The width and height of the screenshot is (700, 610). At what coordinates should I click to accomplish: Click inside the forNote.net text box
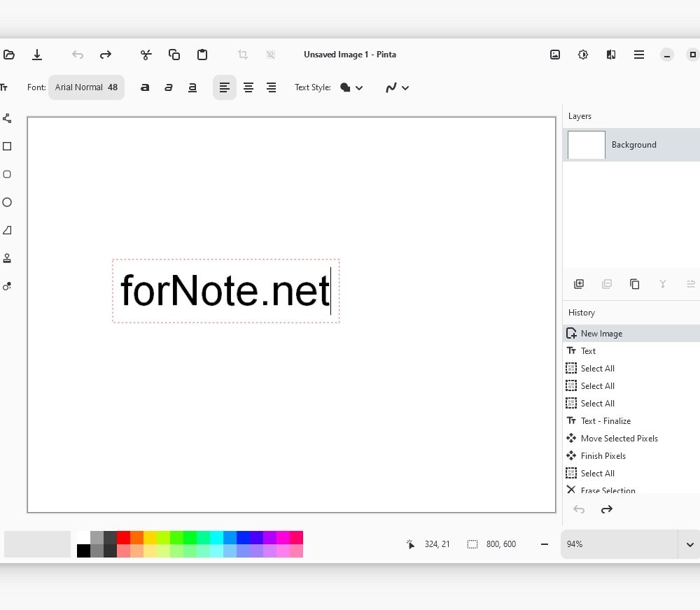(x=225, y=291)
